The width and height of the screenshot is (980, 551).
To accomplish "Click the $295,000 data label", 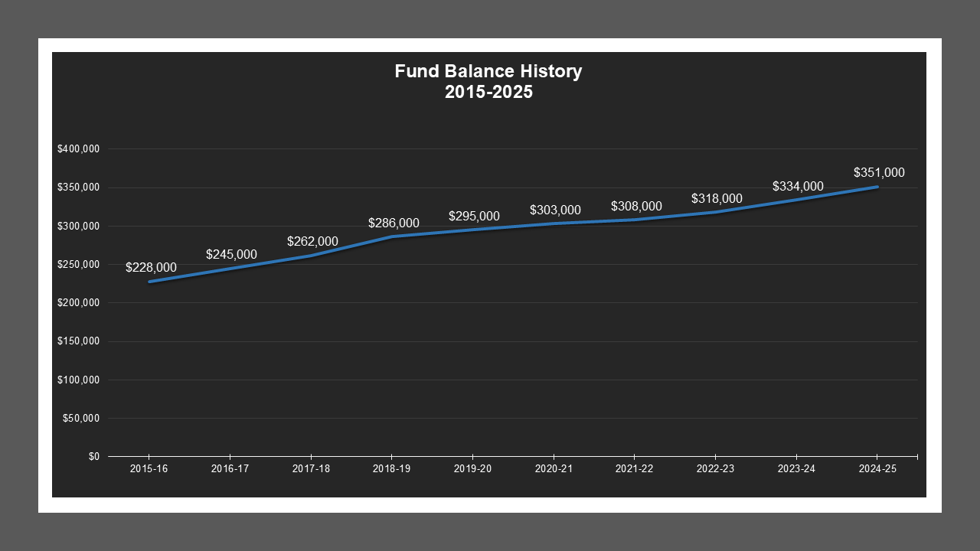I will 474,216.
